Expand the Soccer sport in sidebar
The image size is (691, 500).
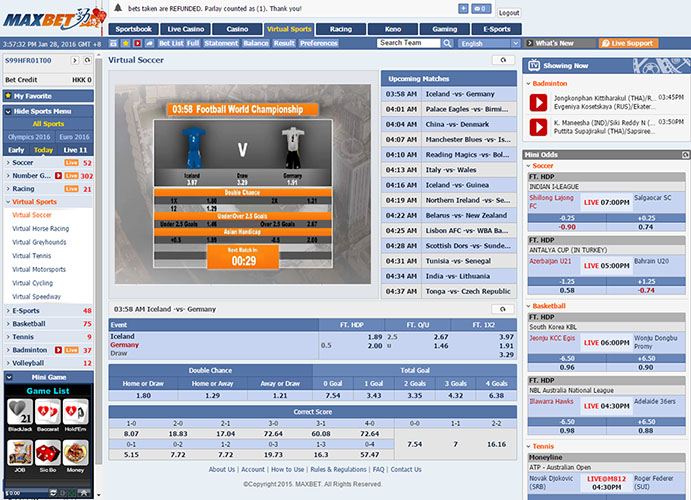[8, 163]
